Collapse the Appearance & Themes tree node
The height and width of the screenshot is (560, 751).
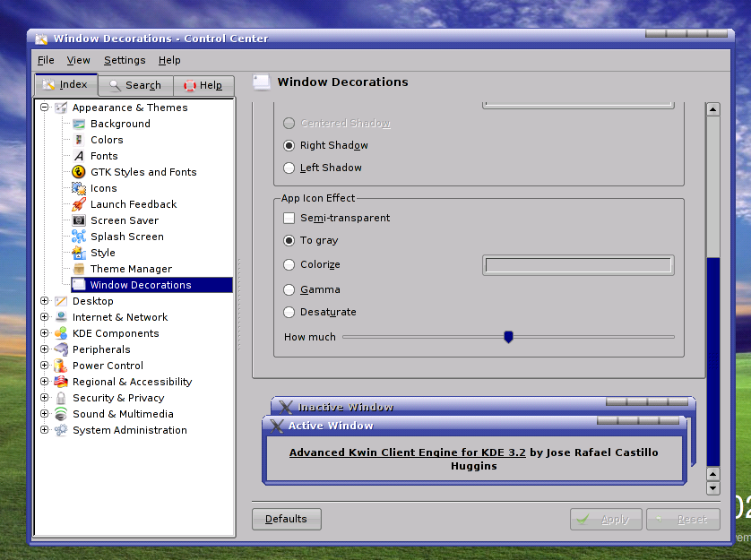(x=44, y=108)
